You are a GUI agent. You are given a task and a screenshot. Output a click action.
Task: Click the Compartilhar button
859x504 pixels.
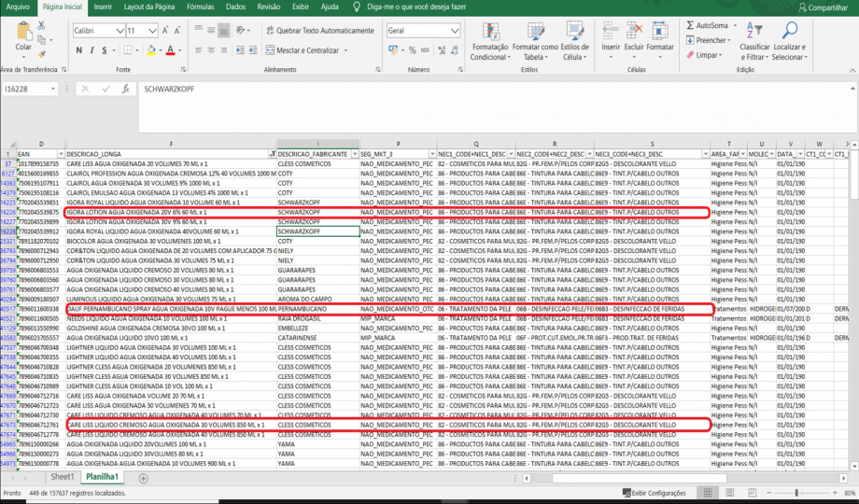click(x=822, y=7)
